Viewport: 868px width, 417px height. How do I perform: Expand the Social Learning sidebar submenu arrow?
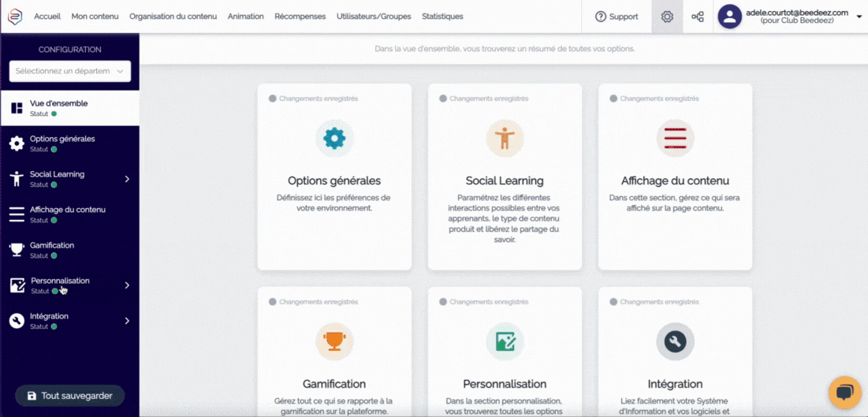pos(127,179)
